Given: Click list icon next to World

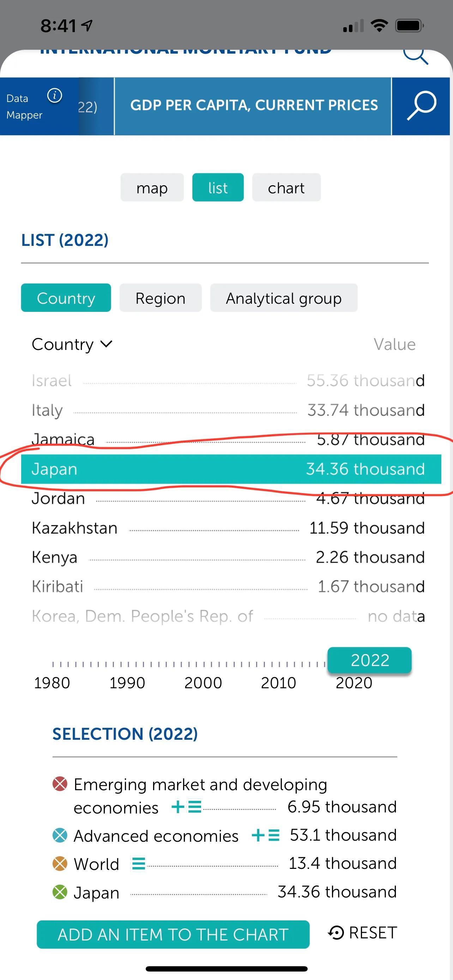Looking at the screenshot, I should (x=138, y=863).
